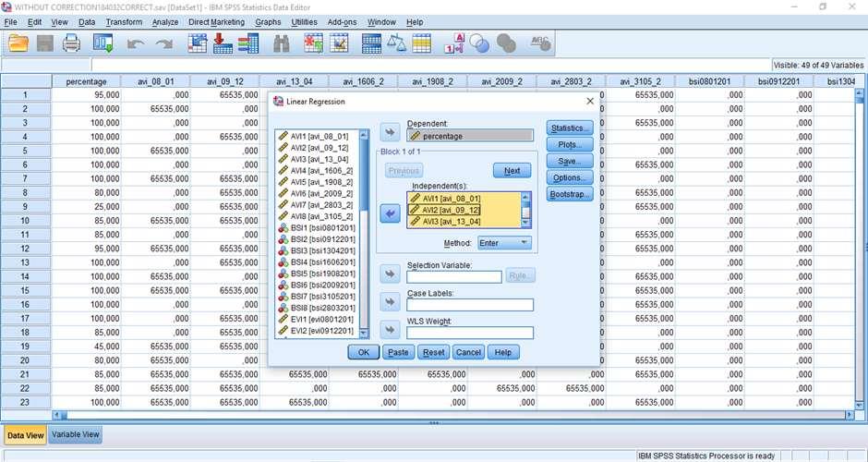The width and height of the screenshot is (868, 462).
Task: Open the Variables info icon
Action: (248, 43)
